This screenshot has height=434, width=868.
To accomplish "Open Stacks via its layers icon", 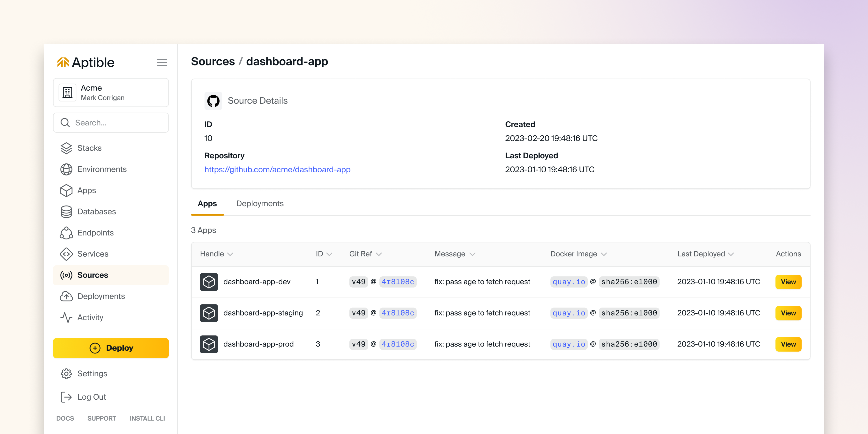I will pos(66,148).
